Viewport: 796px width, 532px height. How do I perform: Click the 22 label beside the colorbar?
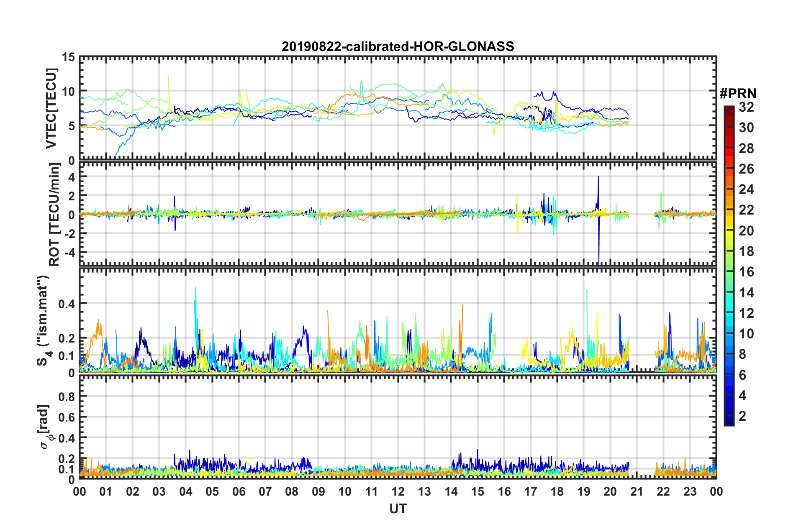click(x=746, y=210)
